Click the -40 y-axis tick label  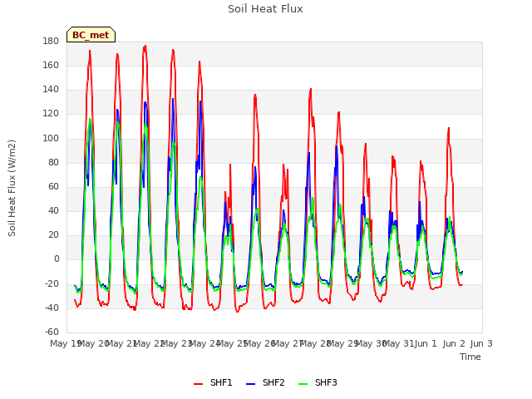coord(52,308)
